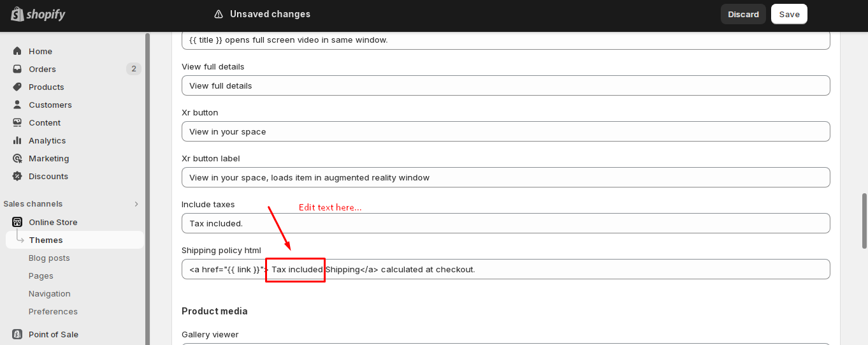The width and height of the screenshot is (868, 345).
Task: Click the Shopify logo
Action: tap(38, 14)
